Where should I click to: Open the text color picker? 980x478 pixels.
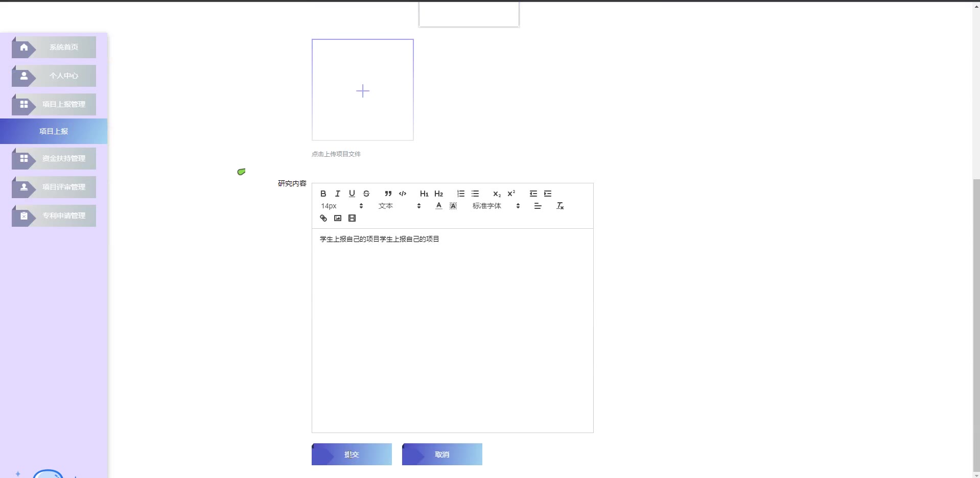tap(438, 206)
